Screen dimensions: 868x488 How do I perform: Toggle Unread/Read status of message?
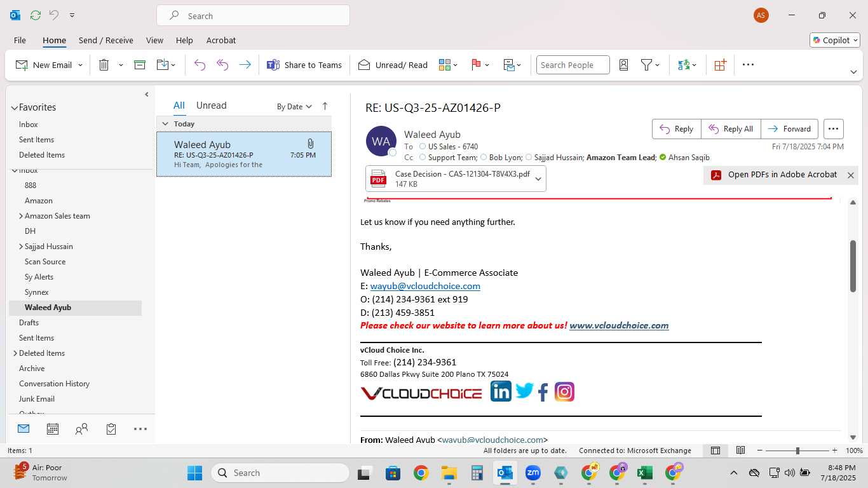pos(393,65)
